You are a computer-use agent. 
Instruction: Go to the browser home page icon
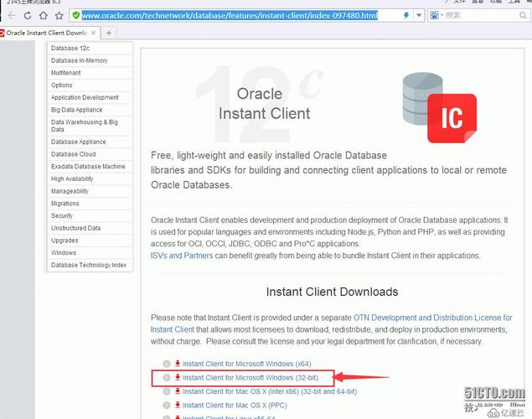pos(44,15)
